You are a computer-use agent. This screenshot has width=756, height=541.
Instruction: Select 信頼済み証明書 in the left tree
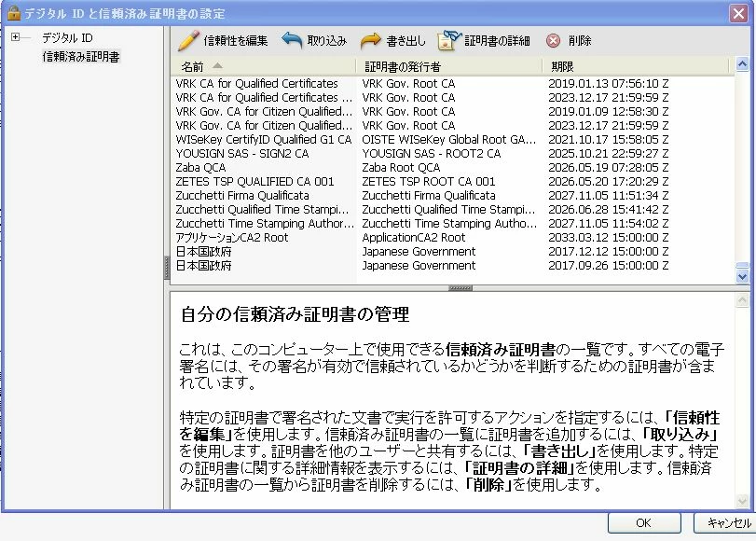coord(81,57)
